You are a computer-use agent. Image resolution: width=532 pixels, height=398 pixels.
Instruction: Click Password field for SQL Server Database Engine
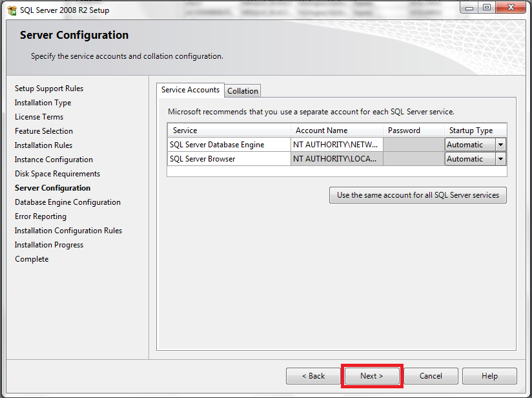pyautogui.click(x=414, y=145)
